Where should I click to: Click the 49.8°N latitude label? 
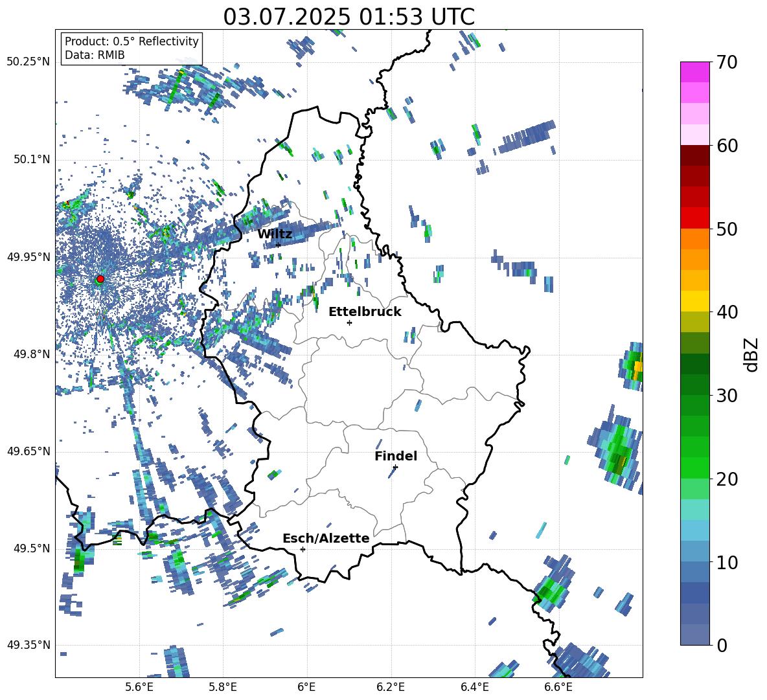(x=32, y=354)
